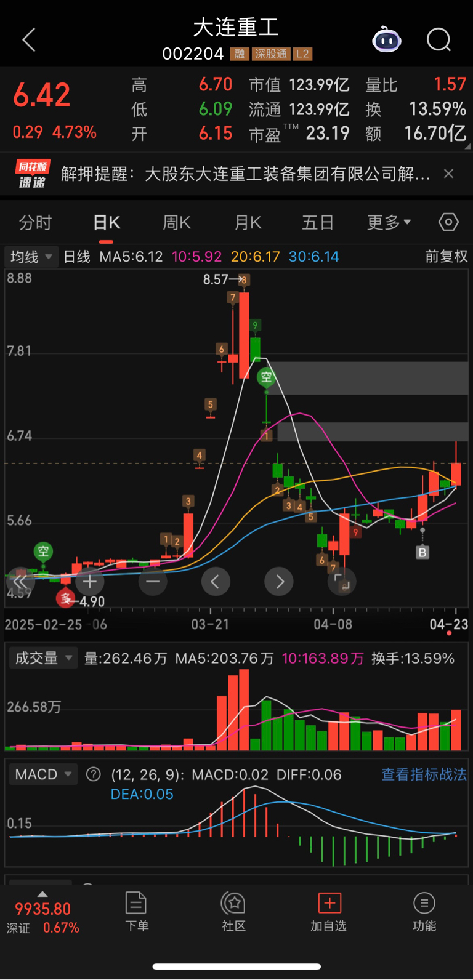The height and width of the screenshot is (980, 473).
Task: Tap the current price 6.42
Action: point(42,95)
